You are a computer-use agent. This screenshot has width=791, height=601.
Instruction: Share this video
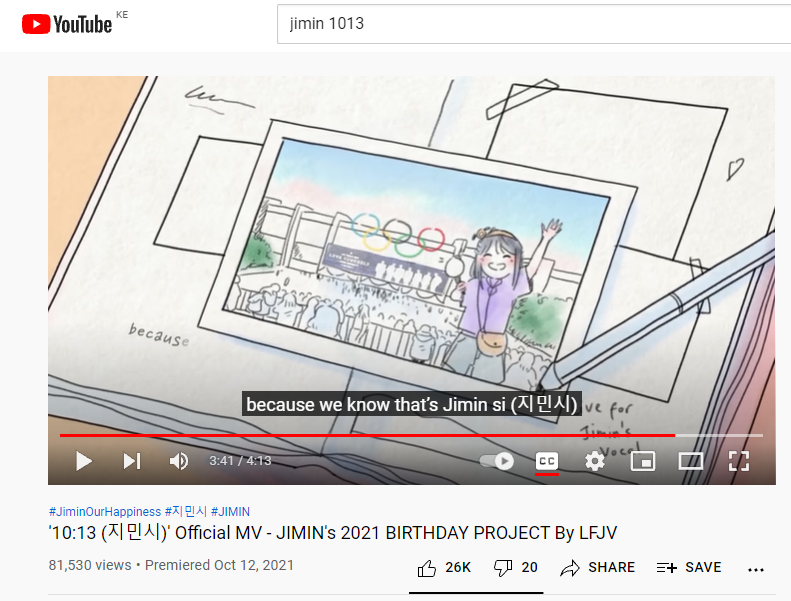pyautogui.click(x=597, y=568)
